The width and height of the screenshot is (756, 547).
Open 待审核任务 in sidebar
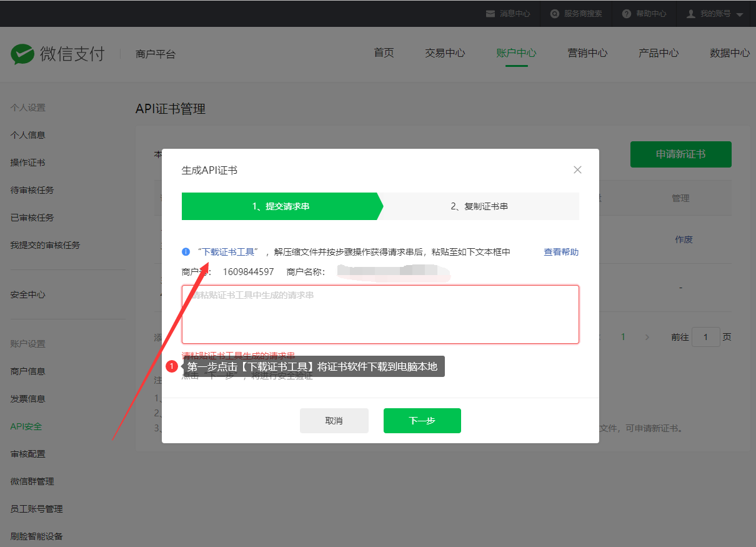(32, 190)
